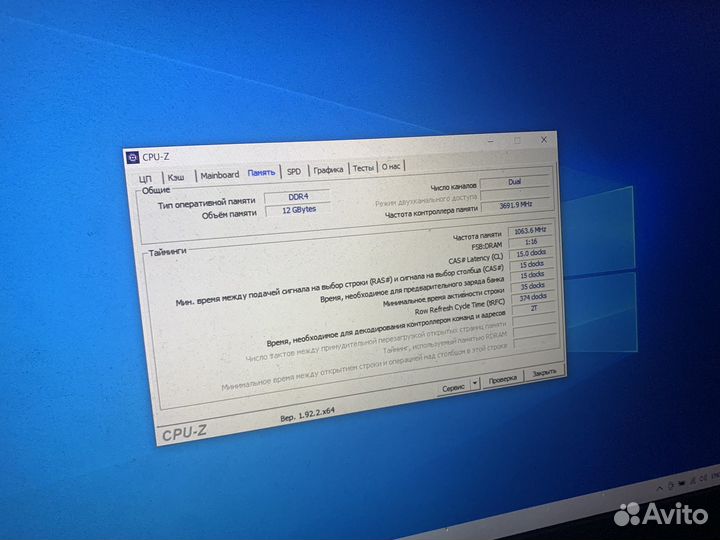Click the Row Refresh Cycle Time (tRFC) label
This screenshot has height=540, width=720.
click(460, 307)
